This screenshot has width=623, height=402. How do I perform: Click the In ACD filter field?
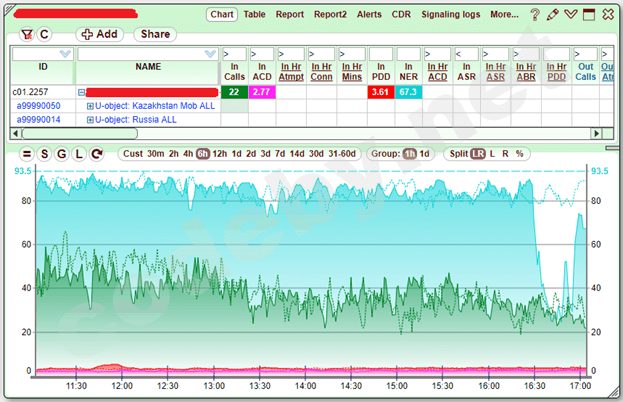point(262,54)
